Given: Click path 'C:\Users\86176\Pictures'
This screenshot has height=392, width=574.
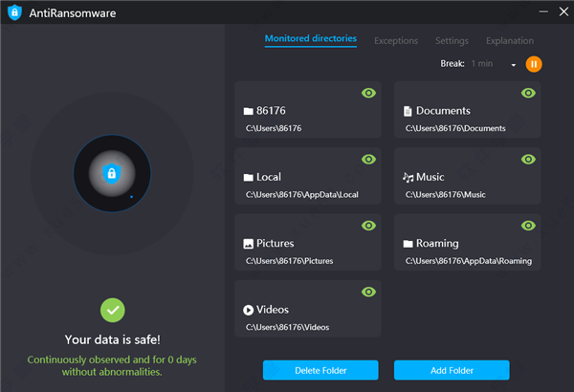Looking at the screenshot, I should (x=289, y=261).
